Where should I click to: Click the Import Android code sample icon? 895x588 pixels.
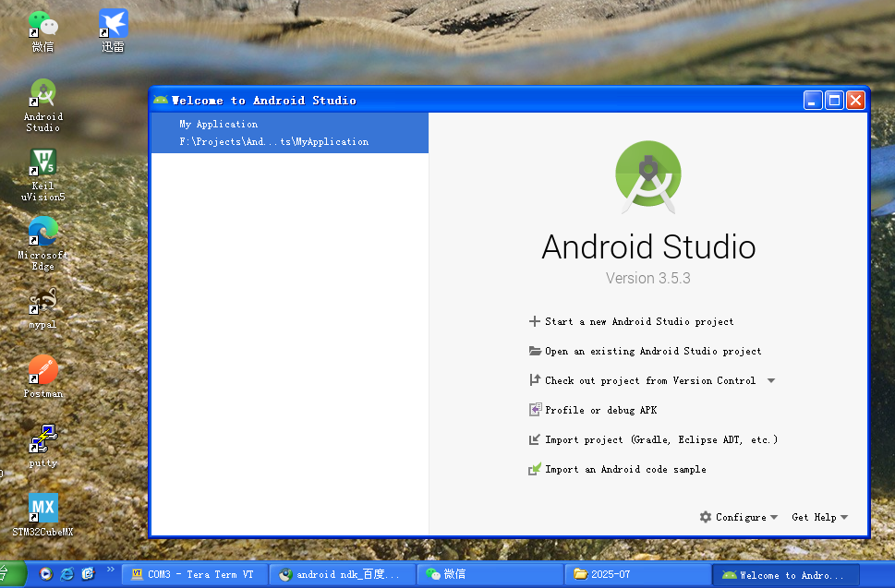[535, 469]
